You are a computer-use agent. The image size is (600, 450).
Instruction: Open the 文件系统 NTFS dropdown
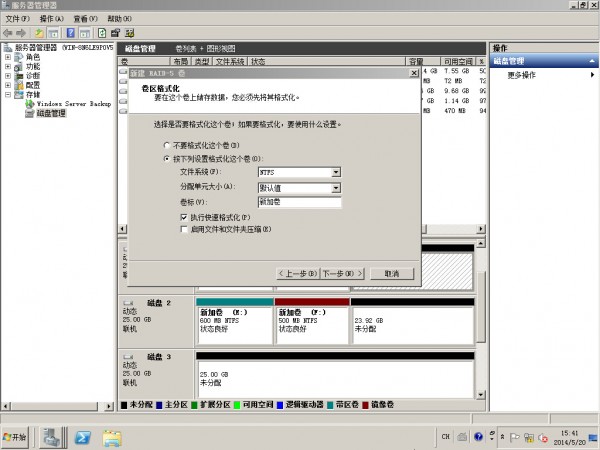[x=336, y=173]
